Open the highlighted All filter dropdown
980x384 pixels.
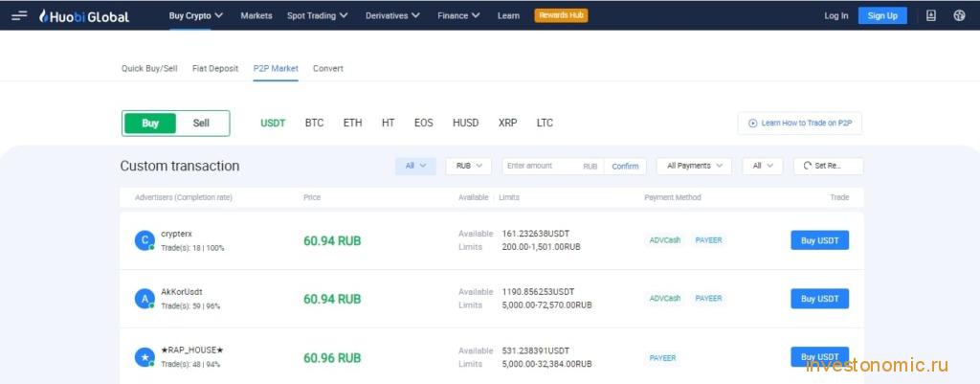click(x=415, y=166)
